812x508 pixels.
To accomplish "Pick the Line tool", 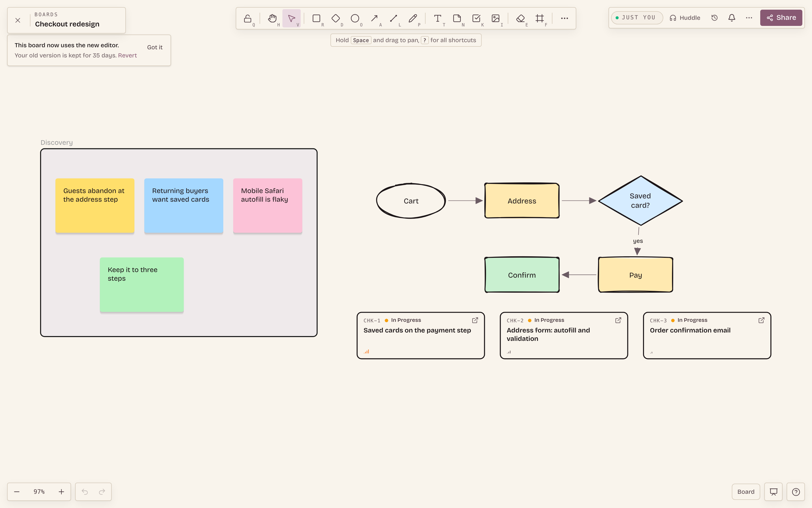I will 394,18.
